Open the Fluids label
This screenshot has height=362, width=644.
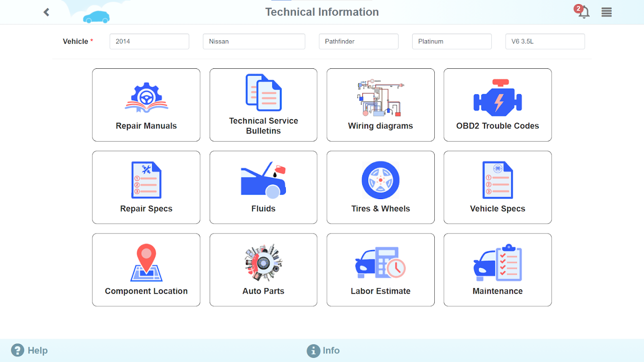coord(264,209)
